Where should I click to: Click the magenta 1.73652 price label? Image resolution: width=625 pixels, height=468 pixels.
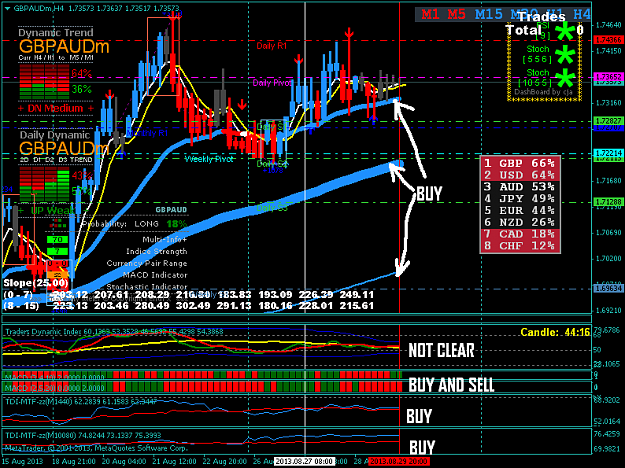pos(609,77)
